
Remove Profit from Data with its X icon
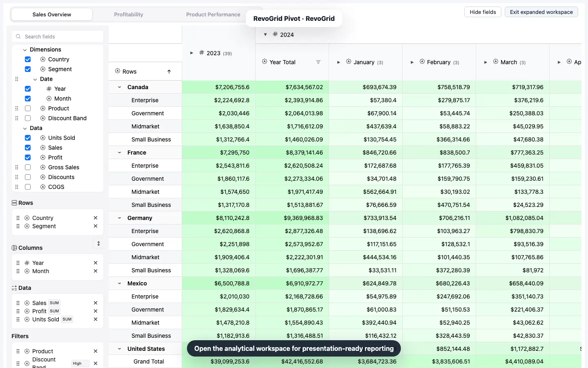pyautogui.click(x=96, y=311)
